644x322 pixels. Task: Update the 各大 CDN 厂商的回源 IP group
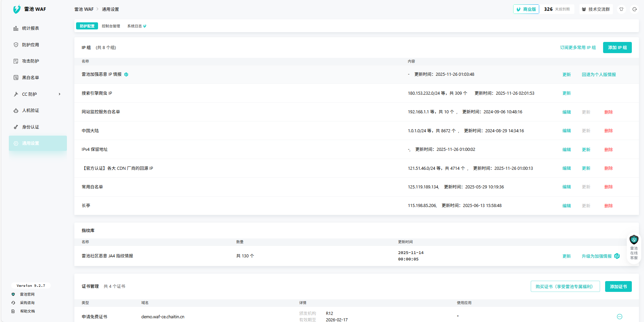[x=586, y=168]
